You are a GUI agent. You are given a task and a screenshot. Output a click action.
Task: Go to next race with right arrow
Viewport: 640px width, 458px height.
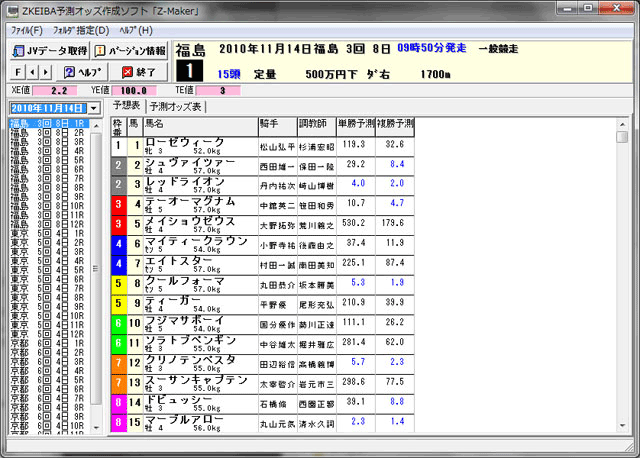pos(46,73)
